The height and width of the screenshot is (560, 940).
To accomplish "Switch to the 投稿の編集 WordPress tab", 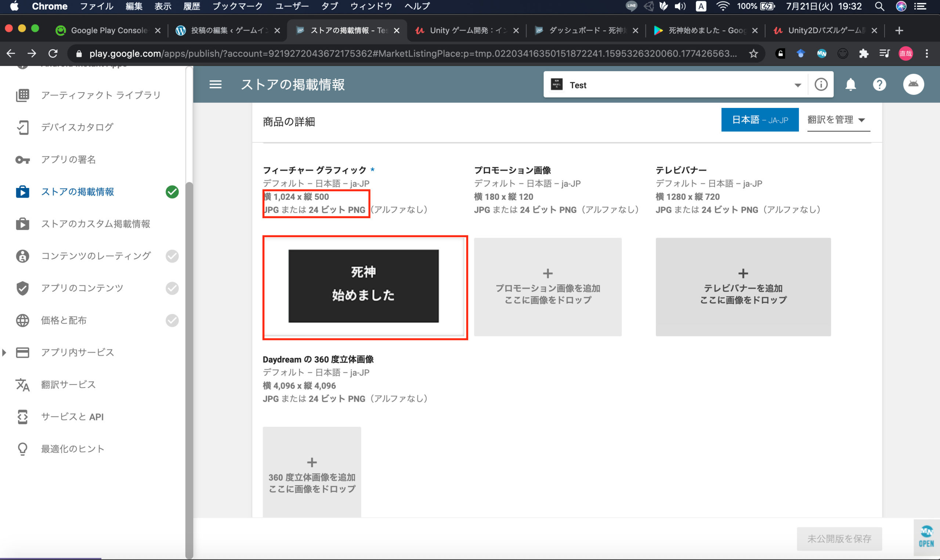I will tap(228, 30).
